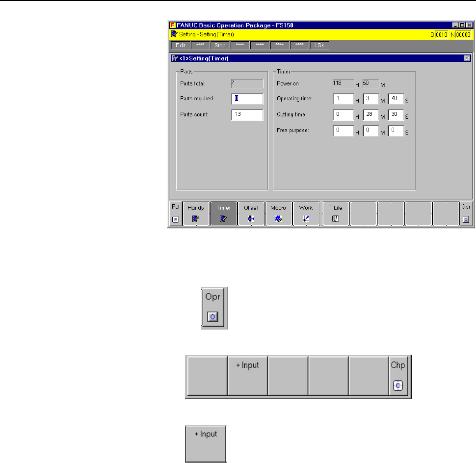476x463 pixels.
Task: Click the first empty soft key after T Life
Action: point(363,214)
